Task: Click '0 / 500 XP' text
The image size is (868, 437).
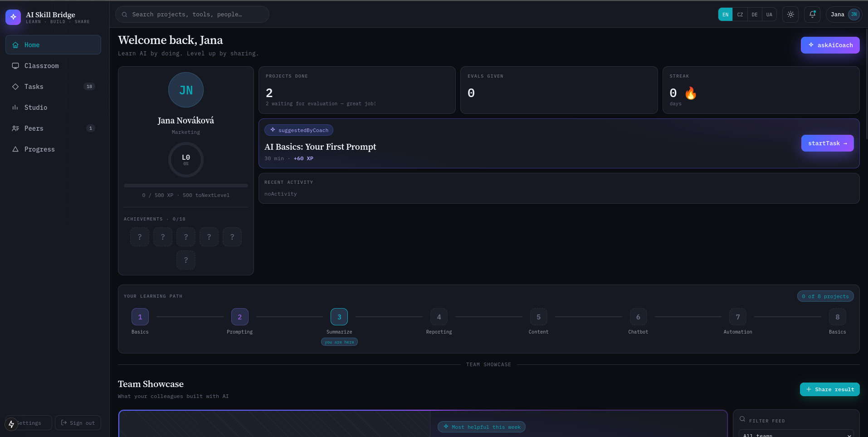Action: (157, 195)
